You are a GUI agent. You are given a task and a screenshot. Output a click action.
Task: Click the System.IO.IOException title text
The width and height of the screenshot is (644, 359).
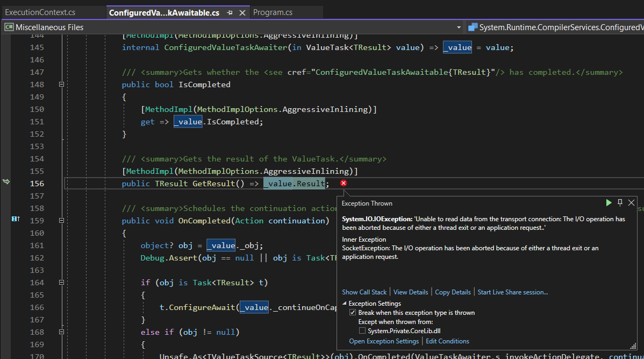pyautogui.click(x=377, y=219)
